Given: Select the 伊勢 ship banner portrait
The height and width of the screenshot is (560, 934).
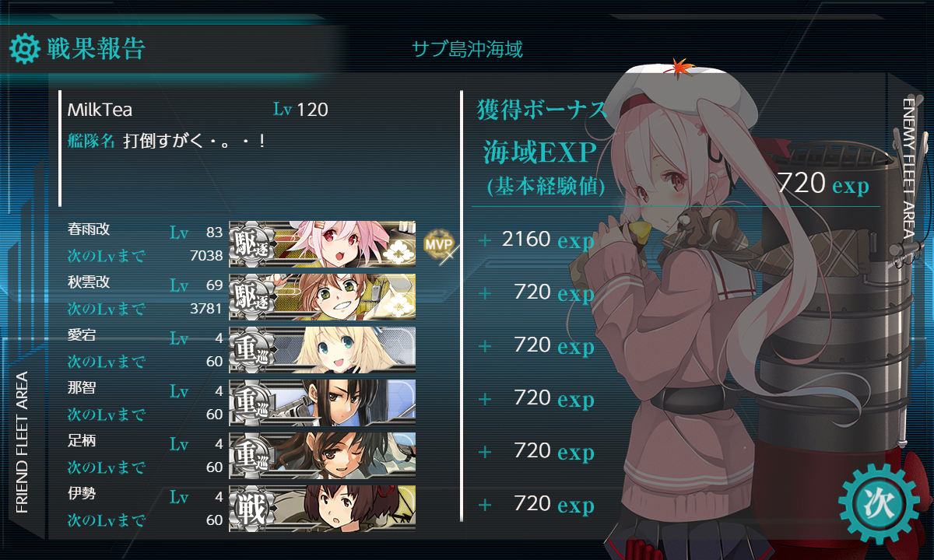Looking at the screenshot, I should [x=322, y=508].
